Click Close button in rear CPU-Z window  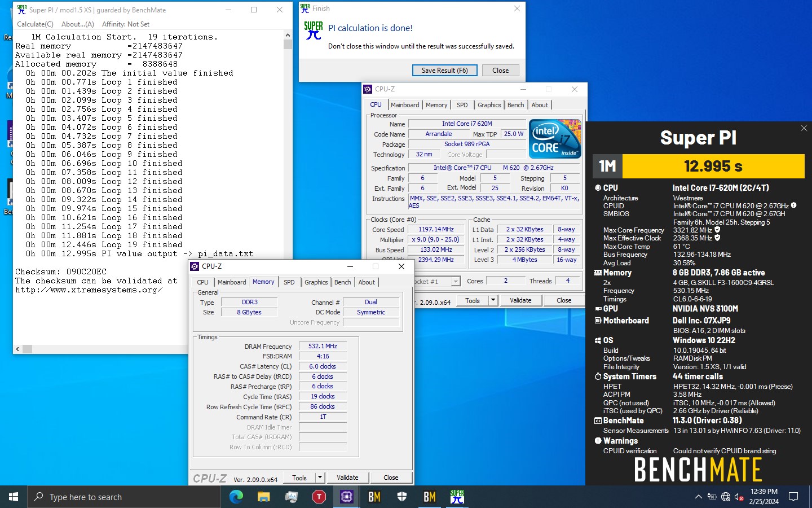click(x=564, y=300)
